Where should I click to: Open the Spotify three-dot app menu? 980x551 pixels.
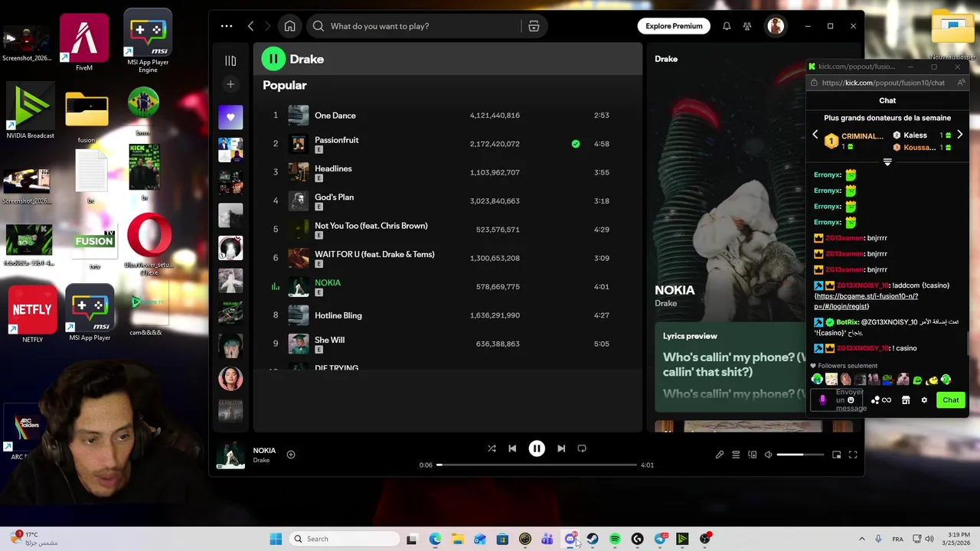tap(227, 26)
